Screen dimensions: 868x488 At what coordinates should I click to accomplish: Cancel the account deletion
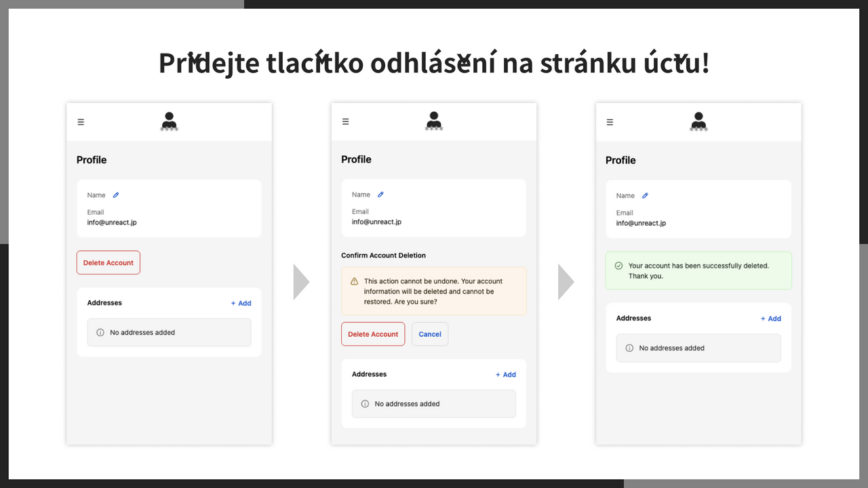click(x=430, y=334)
